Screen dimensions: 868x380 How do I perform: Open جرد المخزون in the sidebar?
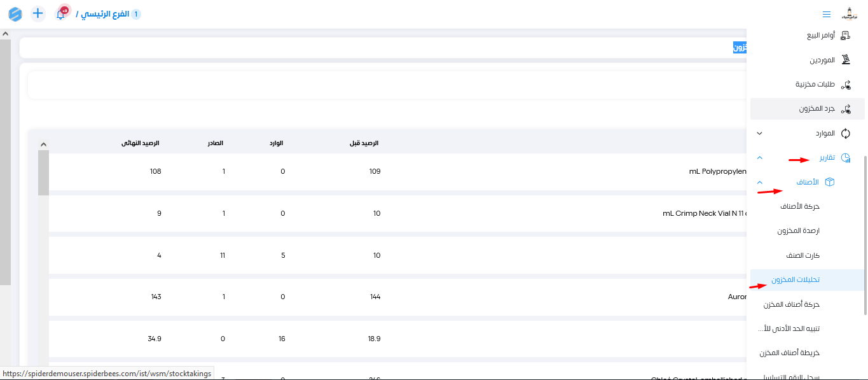coord(816,109)
